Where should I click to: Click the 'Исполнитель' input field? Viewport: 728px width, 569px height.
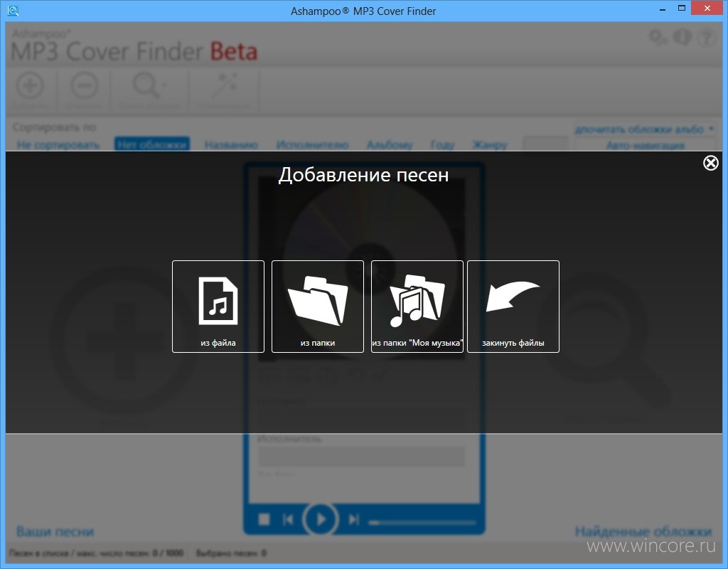pos(361,456)
